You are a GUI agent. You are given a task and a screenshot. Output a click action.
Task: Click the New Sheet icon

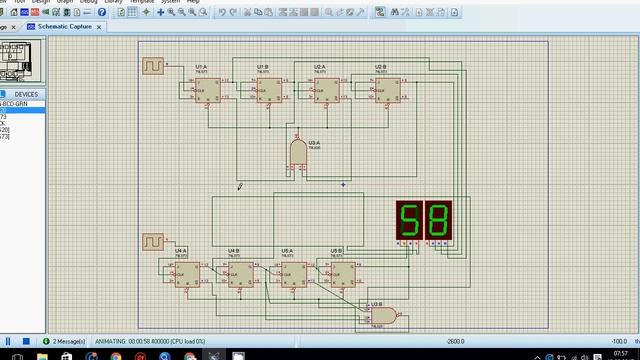coord(419,12)
